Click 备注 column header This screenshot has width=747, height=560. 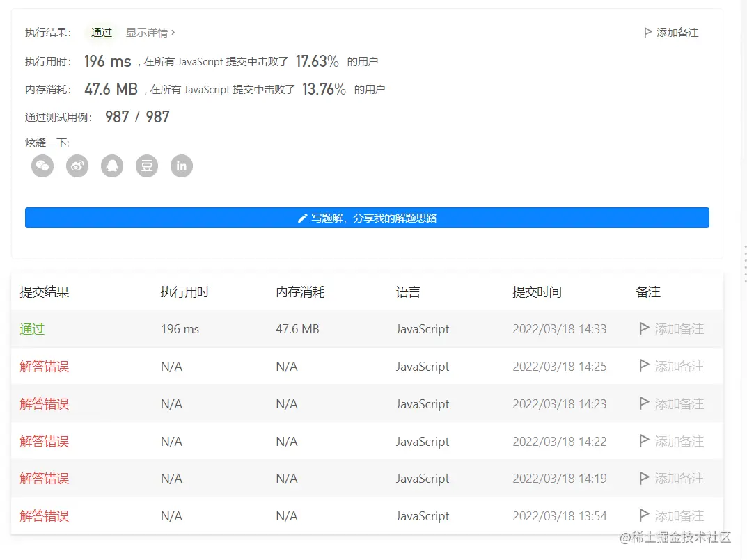(x=648, y=292)
